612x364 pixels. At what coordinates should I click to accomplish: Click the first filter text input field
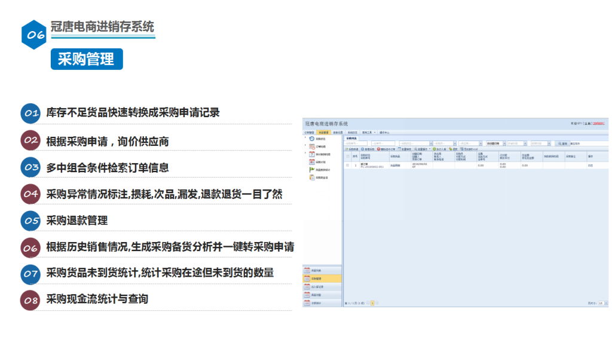point(357,143)
